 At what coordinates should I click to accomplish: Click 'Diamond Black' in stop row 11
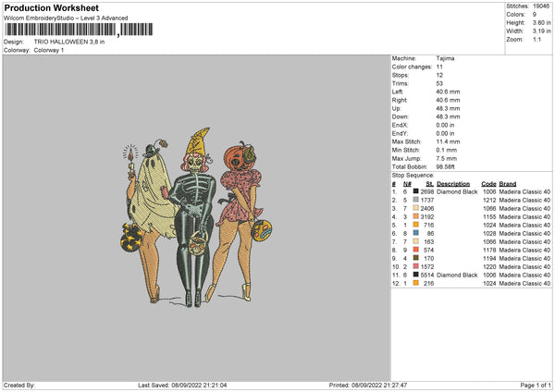tap(457, 275)
